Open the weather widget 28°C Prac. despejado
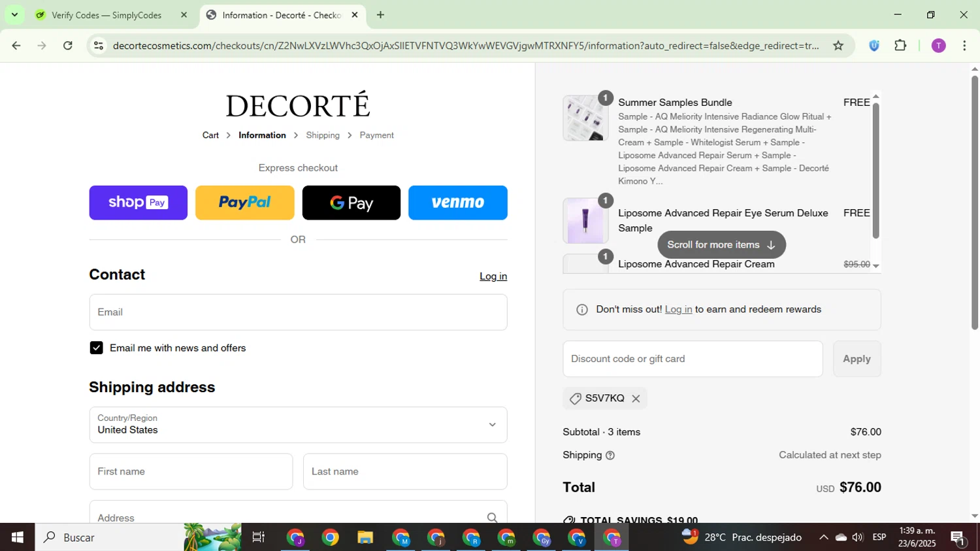This screenshot has height=551, width=980. coord(742,537)
